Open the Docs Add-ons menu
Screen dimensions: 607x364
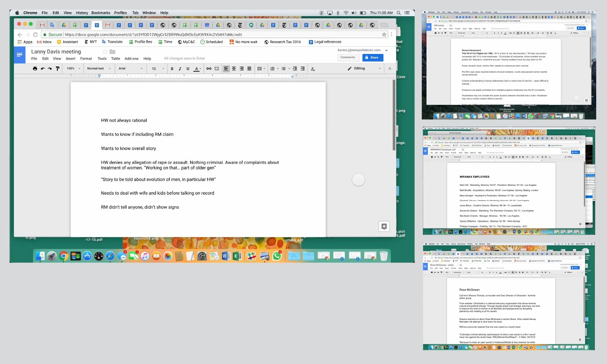[x=132, y=59]
